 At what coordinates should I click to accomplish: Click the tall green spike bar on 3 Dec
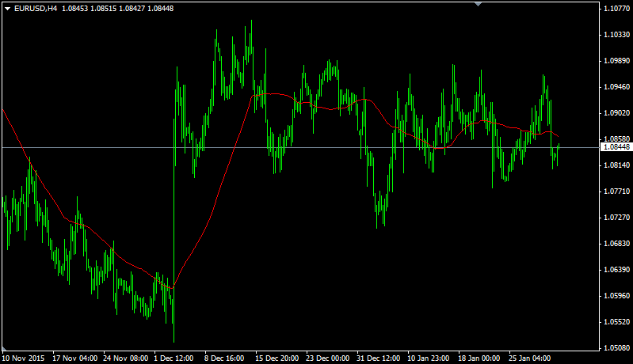[x=174, y=229]
